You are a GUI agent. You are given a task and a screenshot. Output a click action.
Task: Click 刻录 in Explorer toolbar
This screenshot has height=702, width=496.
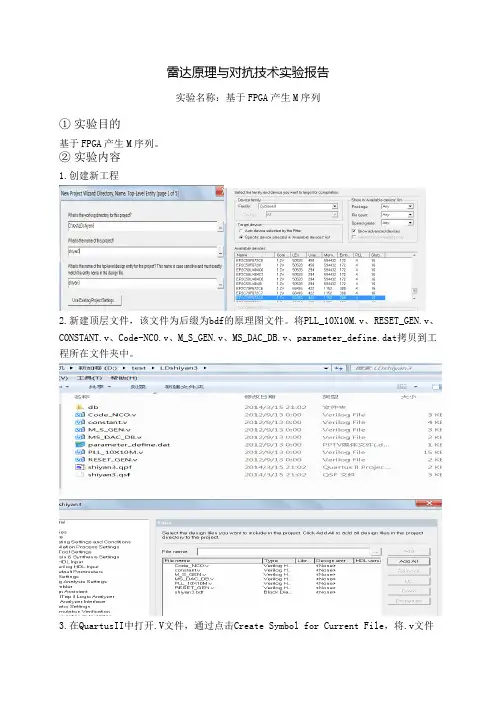pos(137,386)
